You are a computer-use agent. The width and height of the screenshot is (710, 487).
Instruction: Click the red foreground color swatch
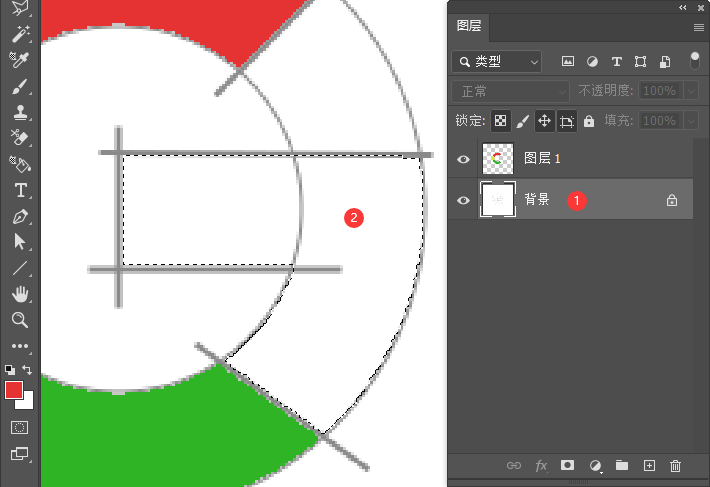pyautogui.click(x=13, y=390)
